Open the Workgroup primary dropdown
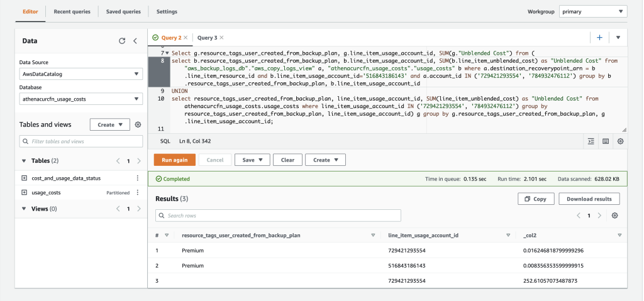The width and height of the screenshot is (644, 301). pyautogui.click(x=592, y=11)
